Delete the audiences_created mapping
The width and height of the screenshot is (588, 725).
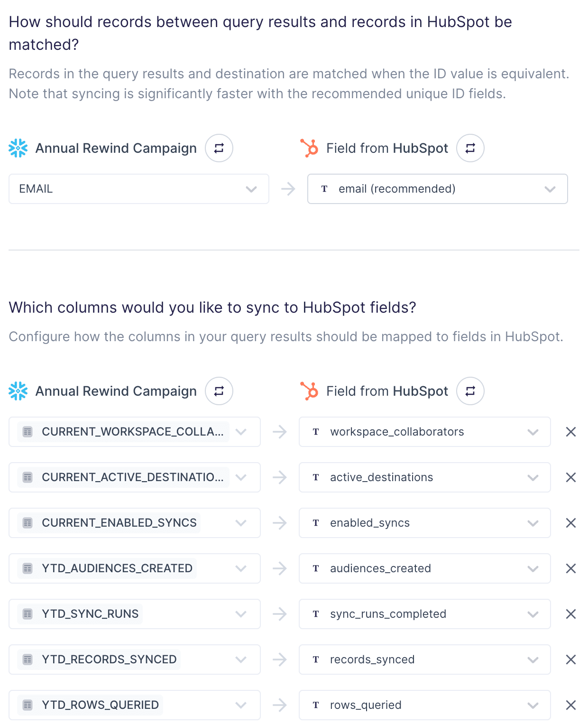[x=571, y=568]
